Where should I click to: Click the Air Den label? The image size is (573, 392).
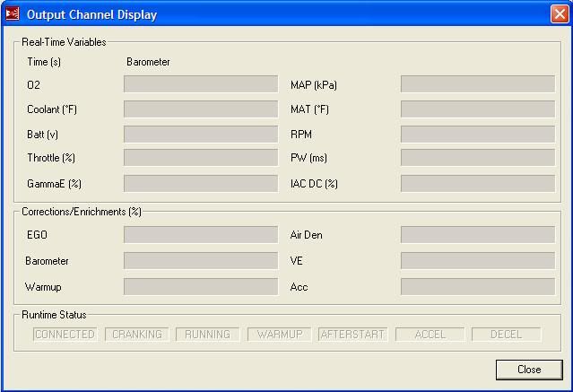tap(307, 235)
